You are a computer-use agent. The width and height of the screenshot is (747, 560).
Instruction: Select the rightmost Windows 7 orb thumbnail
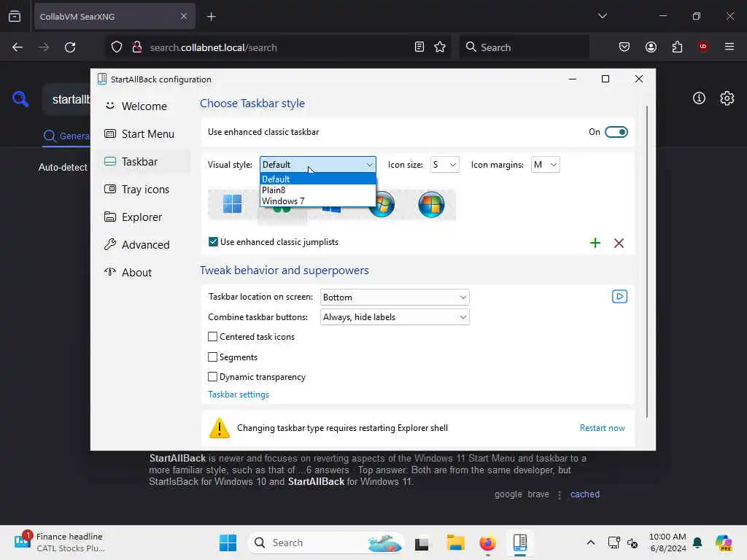pyautogui.click(x=431, y=205)
